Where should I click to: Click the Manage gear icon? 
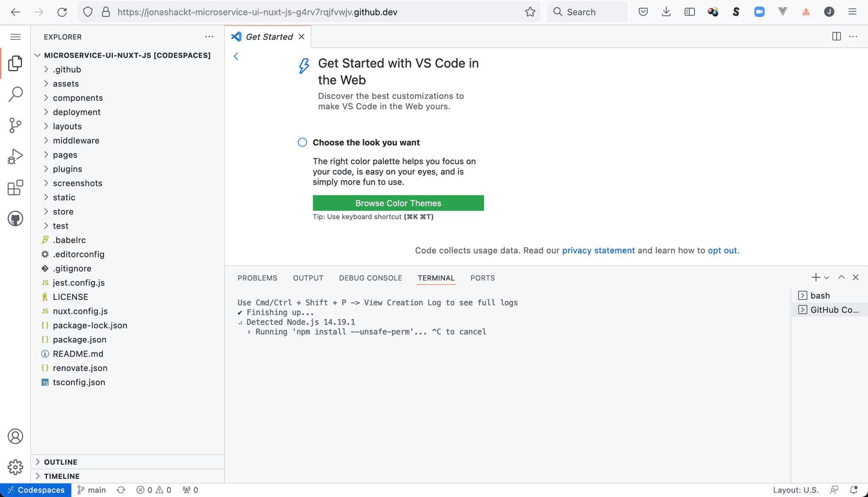coord(15,467)
